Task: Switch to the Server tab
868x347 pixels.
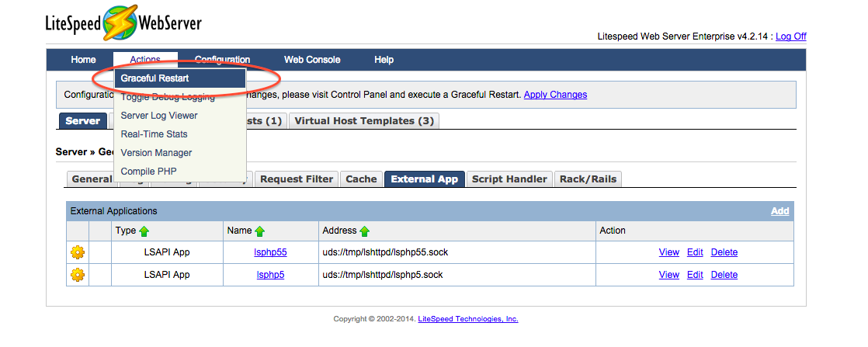Action: click(82, 120)
